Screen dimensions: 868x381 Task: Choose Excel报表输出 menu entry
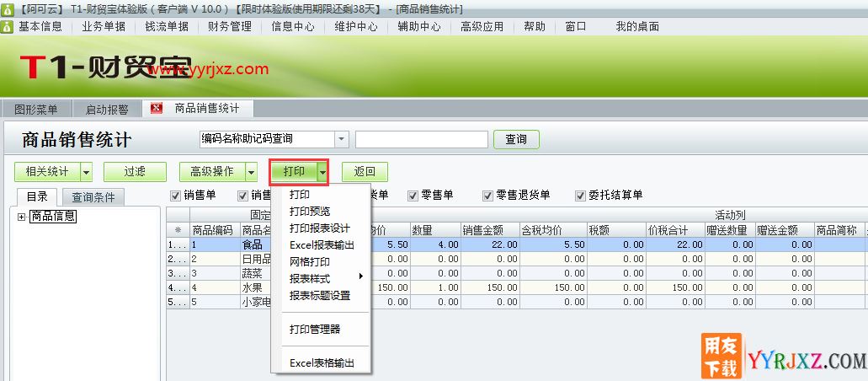(322, 245)
